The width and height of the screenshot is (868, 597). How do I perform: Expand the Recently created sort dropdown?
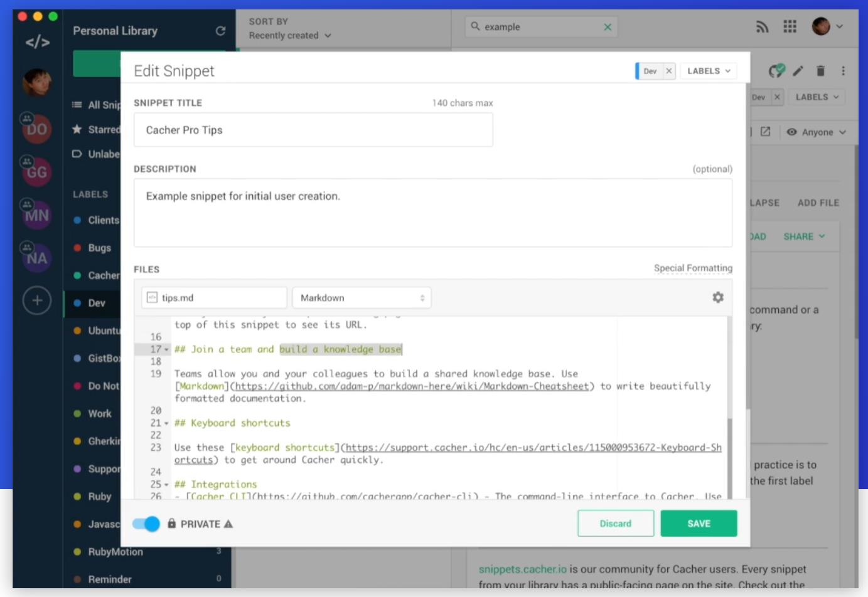click(x=290, y=36)
